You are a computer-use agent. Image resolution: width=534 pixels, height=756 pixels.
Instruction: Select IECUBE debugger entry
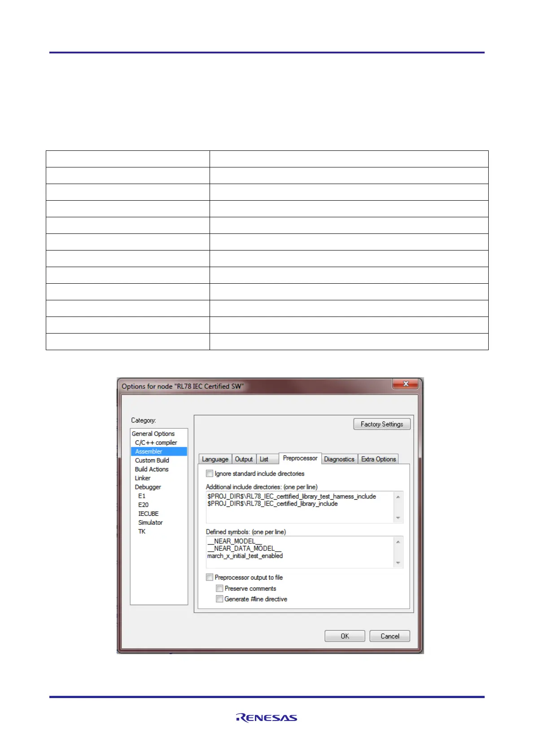[148, 514]
